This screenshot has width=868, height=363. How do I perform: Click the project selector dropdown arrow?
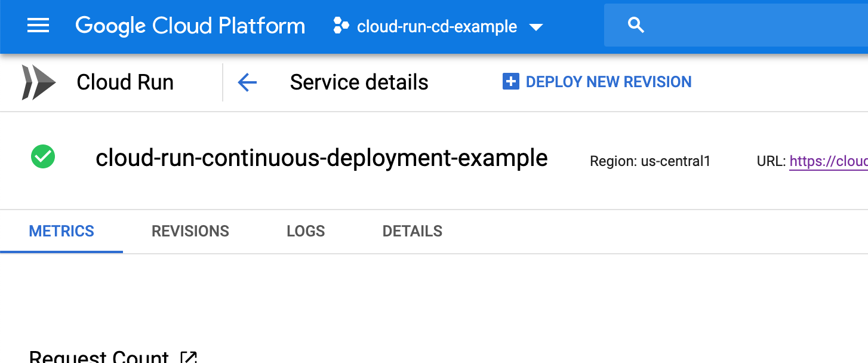point(535,27)
